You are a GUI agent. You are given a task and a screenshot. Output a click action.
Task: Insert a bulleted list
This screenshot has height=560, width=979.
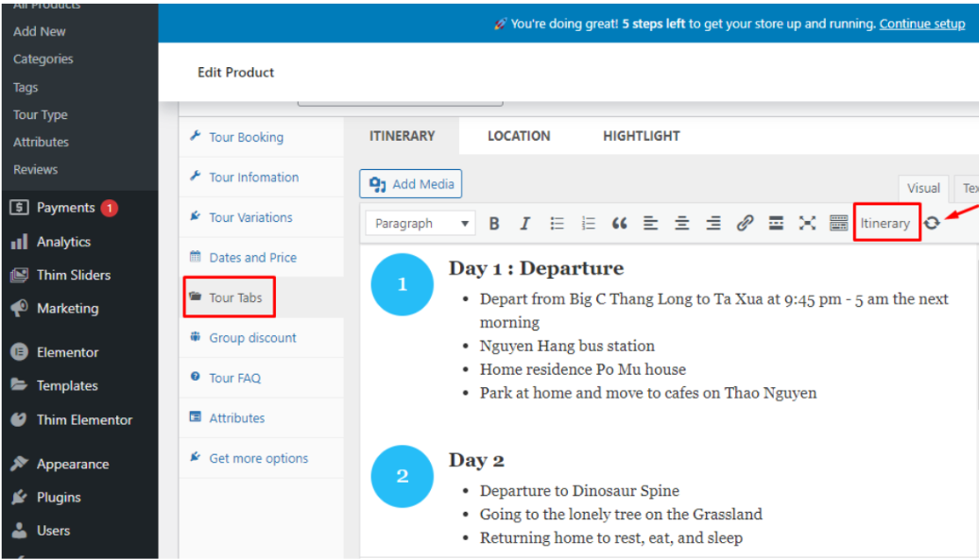(557, 223)
